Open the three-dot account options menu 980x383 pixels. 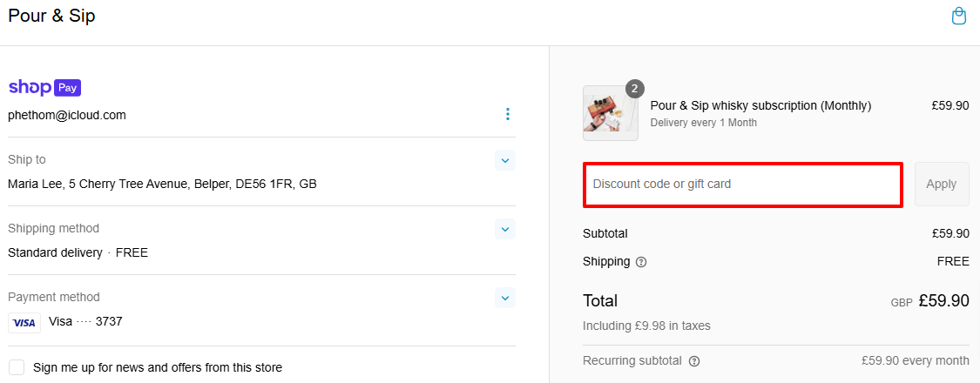tap(508, 114)
